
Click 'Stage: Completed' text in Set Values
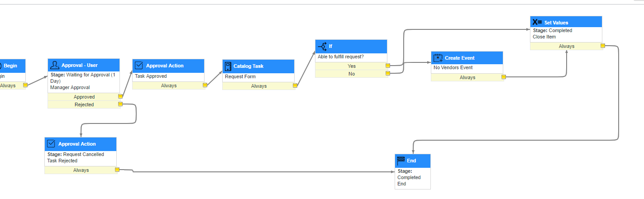point(553,30)
